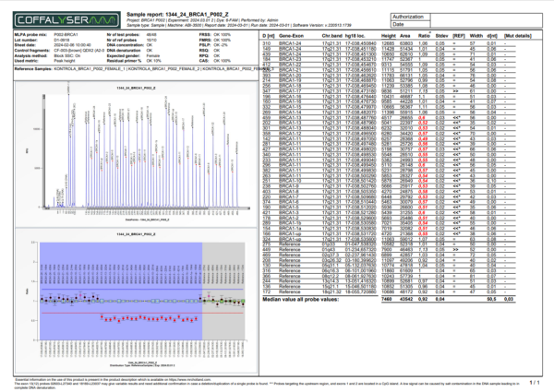Click the 'BRCA1-1a' gene-exon cell
554x392 pixels.
click(290, 229)
